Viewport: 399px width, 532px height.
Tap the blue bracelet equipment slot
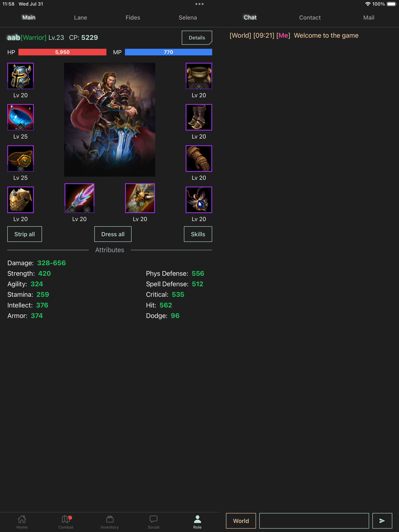click(20, 117)
